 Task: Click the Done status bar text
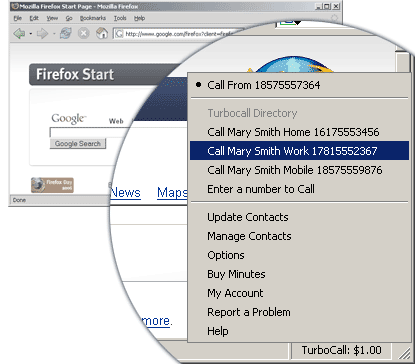click(19, 200)
